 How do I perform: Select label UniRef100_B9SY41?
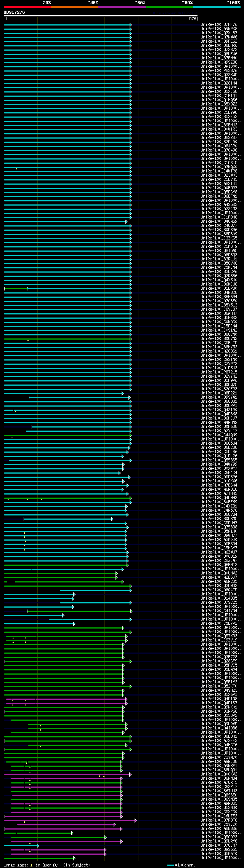[219, 397]
